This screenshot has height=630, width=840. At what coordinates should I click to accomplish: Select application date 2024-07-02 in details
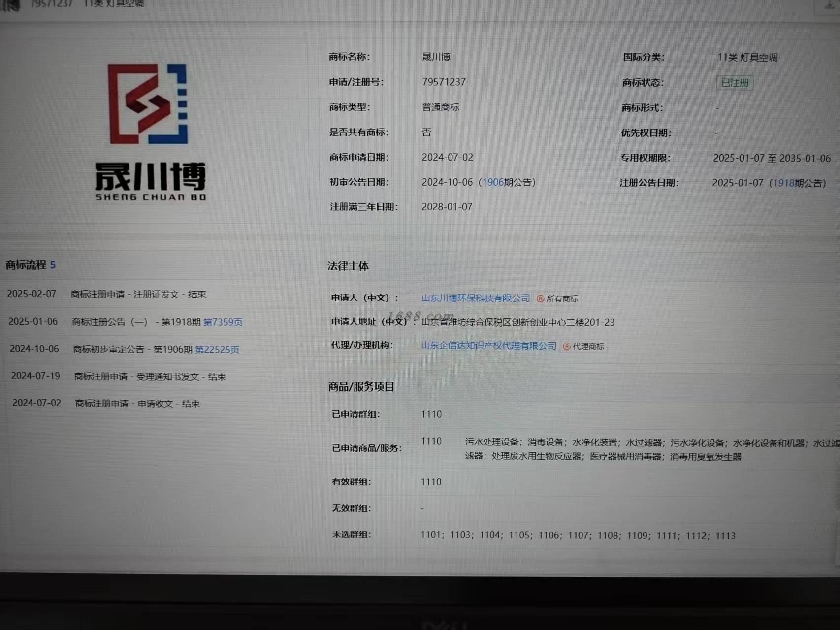(x=447, y=157)
